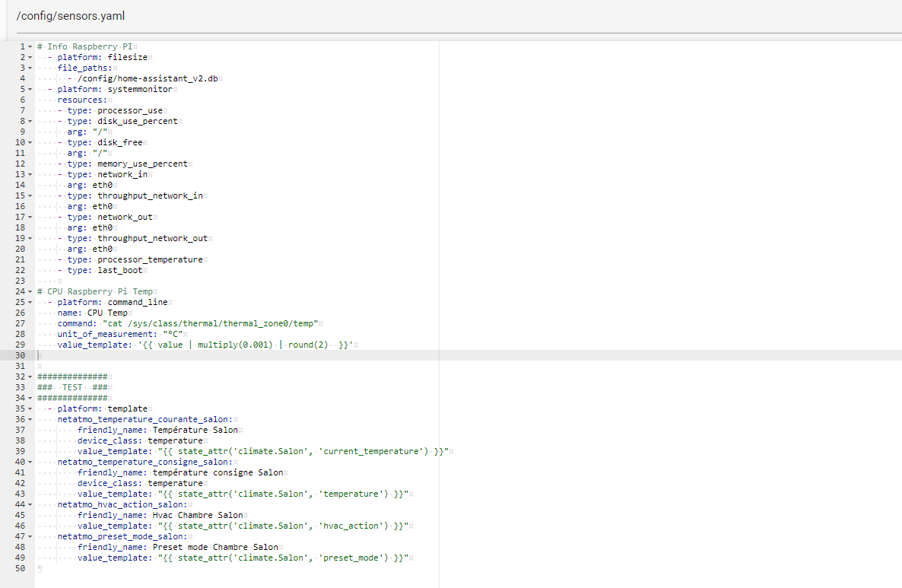Collapse fold arrow on line 1
The image size is (902, 588).
tap(30, 46)
